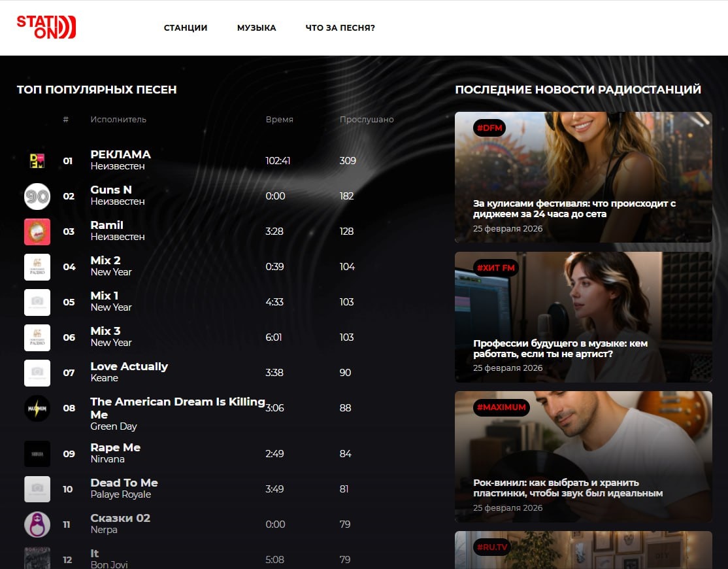Open the СТАНЦИИ menu item
This screenshot has height=569, width=728.
point(186,28)
